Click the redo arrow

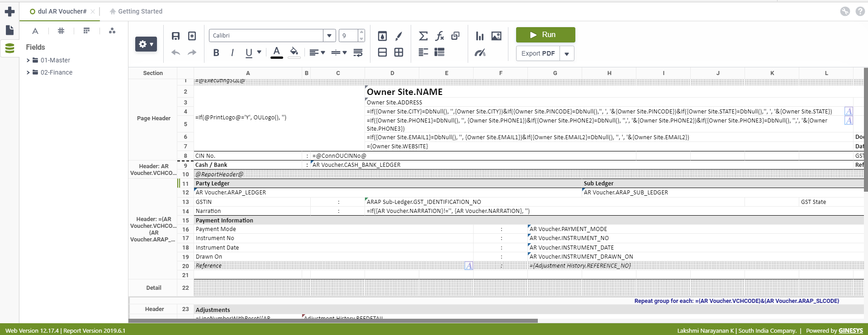click(x=192, y=52)
